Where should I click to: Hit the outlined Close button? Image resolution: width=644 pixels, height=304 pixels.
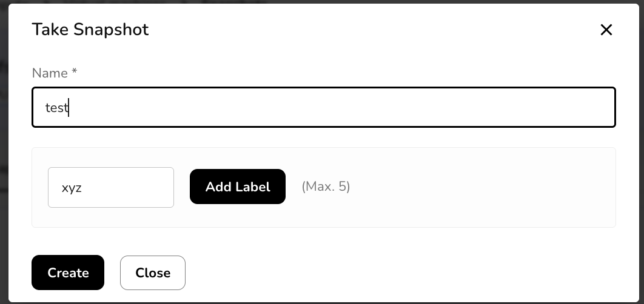coord(153,273)
